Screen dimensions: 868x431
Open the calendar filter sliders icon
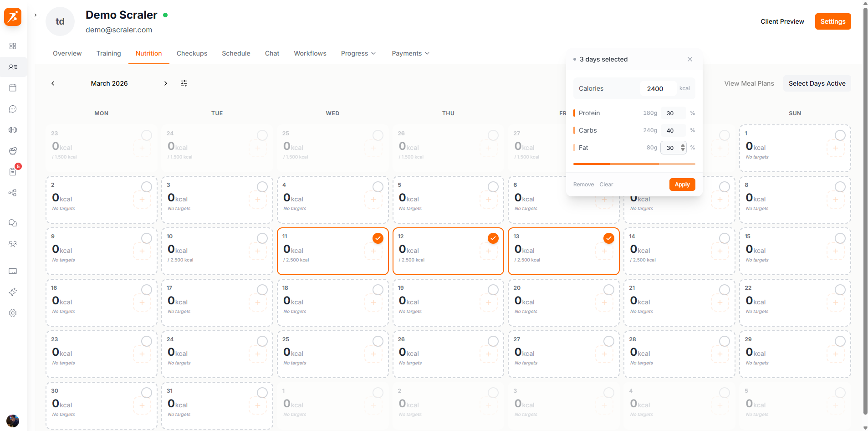(x=184, y=83)
